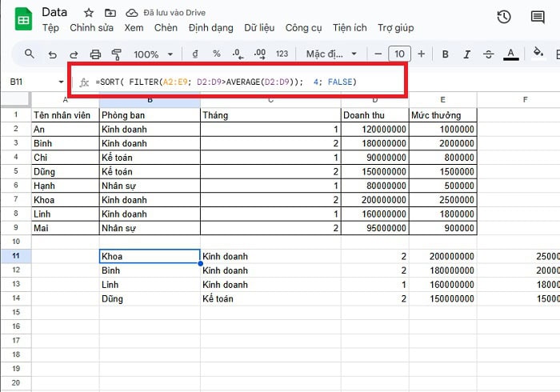Image resolution: width=560 pixels, height=392 pixels.
Task: Print the spreadsheet
Action: tap(96, 54)
